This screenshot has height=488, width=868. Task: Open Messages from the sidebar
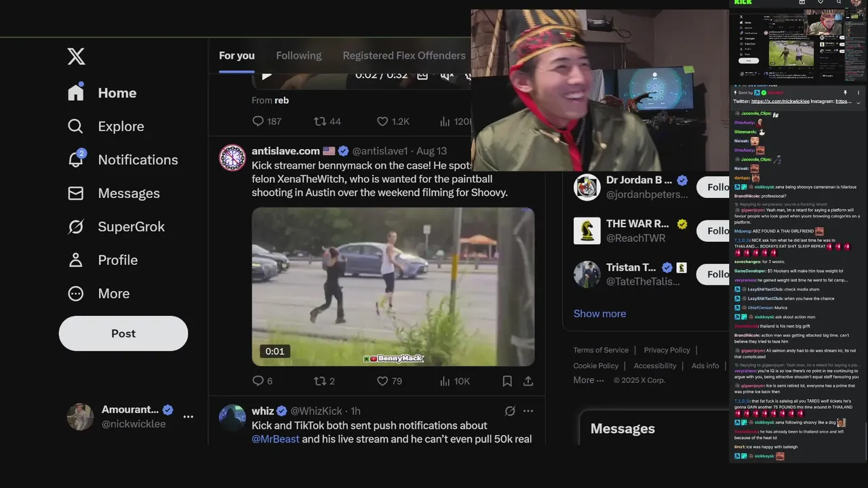[x=113, y=193]
